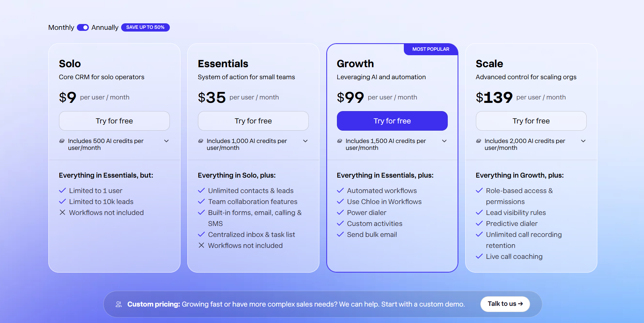Select the Monthly billing label
Screen dimensions: 644x323
click(61, 27)
